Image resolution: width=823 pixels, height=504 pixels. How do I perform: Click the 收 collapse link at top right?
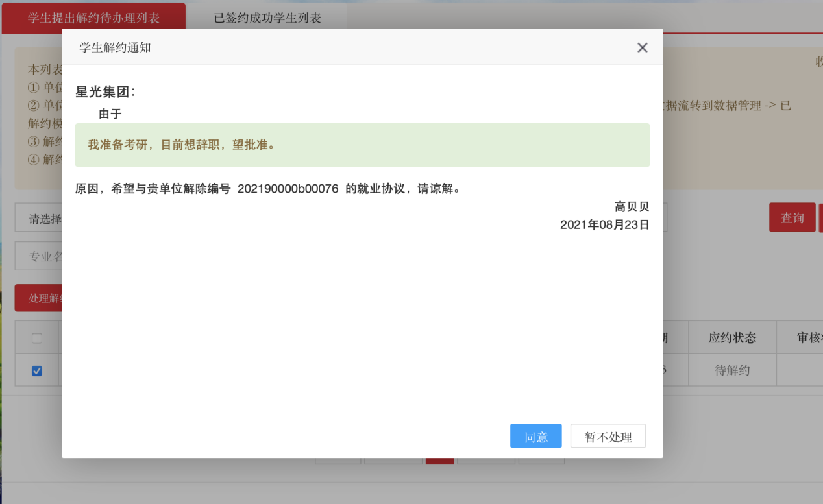pyautogui.click(x=818, y=62)
